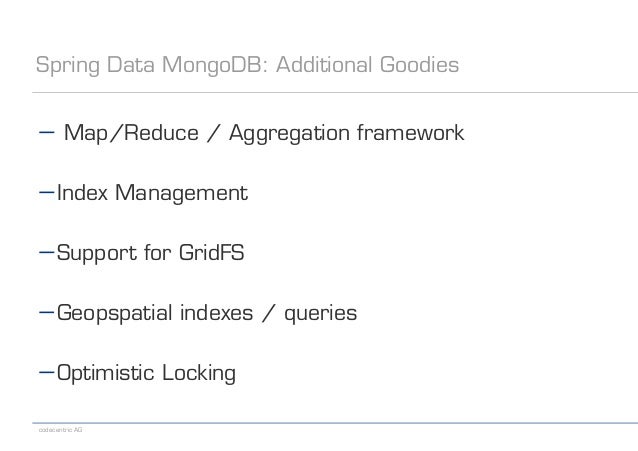This screenshot has height=451, width=638.
Task: Click the "Aggregation framework" text
Action: pyautogui.click(x=346, y=133)
